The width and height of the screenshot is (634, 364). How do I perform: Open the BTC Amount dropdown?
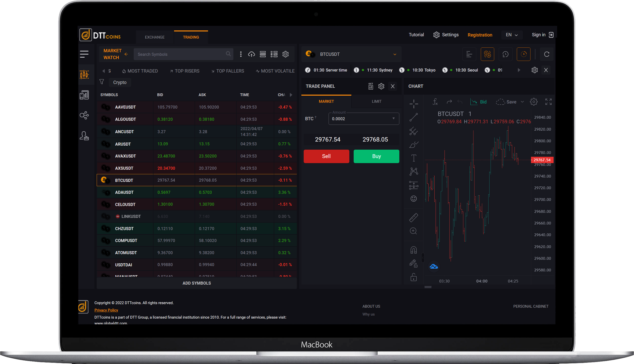[x=364, y=119]
